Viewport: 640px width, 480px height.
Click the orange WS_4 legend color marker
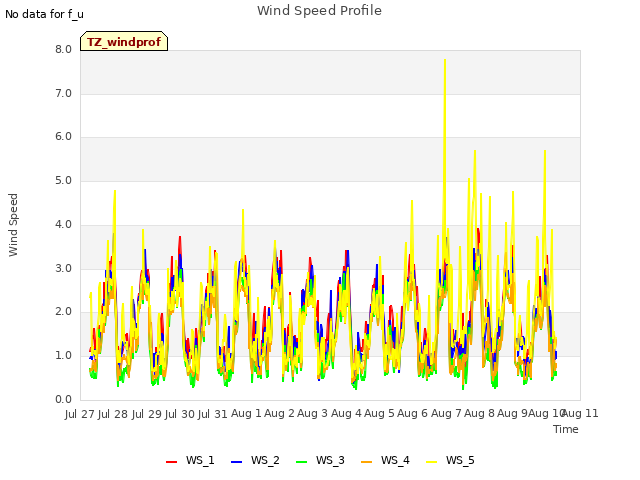(x=367, y=462)
